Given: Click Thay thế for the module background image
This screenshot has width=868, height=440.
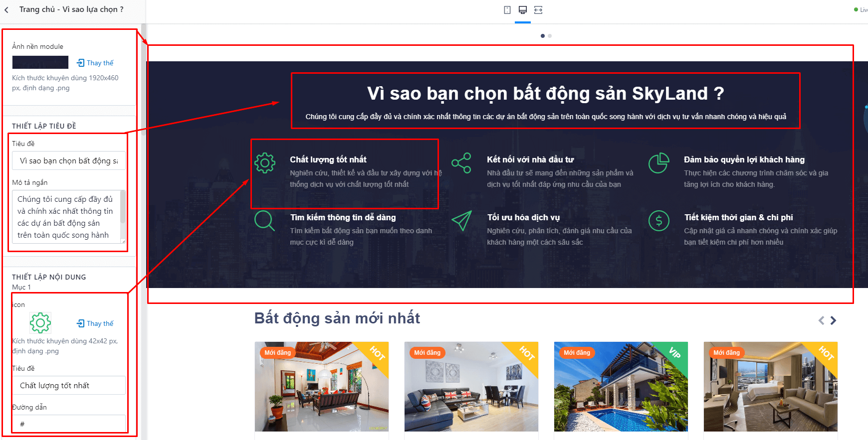Looking at the screenshot, I should (95, 63).
